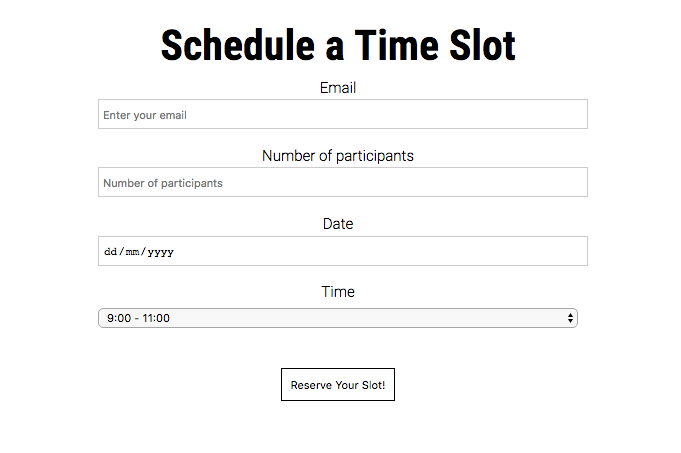This screenshot has width=681, height=453.
Task: Click the up-down arrow icon on Time select
Action: pyautogui.click(x=570, y=318)
